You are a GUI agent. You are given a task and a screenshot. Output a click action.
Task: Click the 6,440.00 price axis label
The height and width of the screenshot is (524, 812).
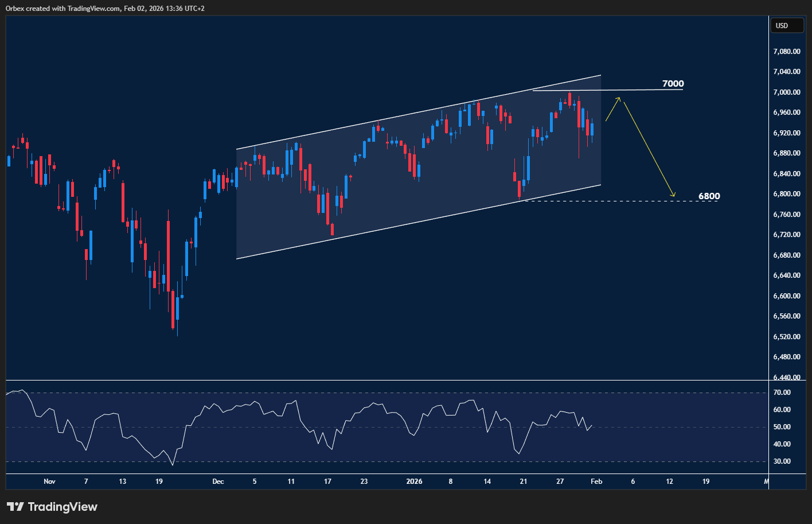click(x=786, y=378)
